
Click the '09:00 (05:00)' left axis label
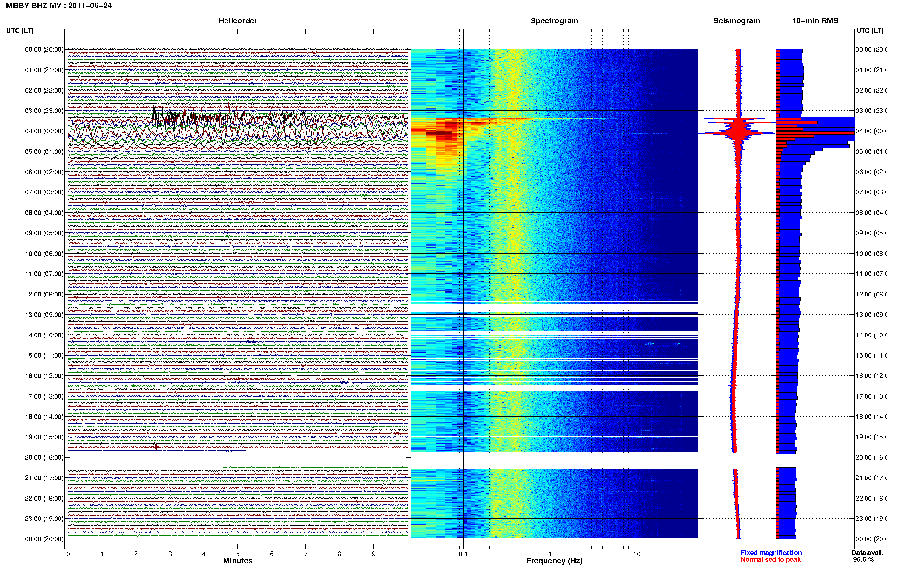[44, 233]
